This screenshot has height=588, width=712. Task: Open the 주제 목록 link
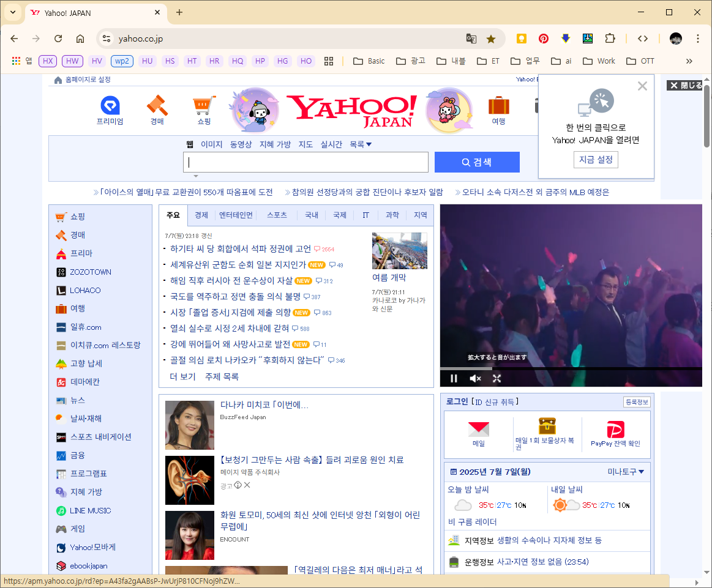222,376
